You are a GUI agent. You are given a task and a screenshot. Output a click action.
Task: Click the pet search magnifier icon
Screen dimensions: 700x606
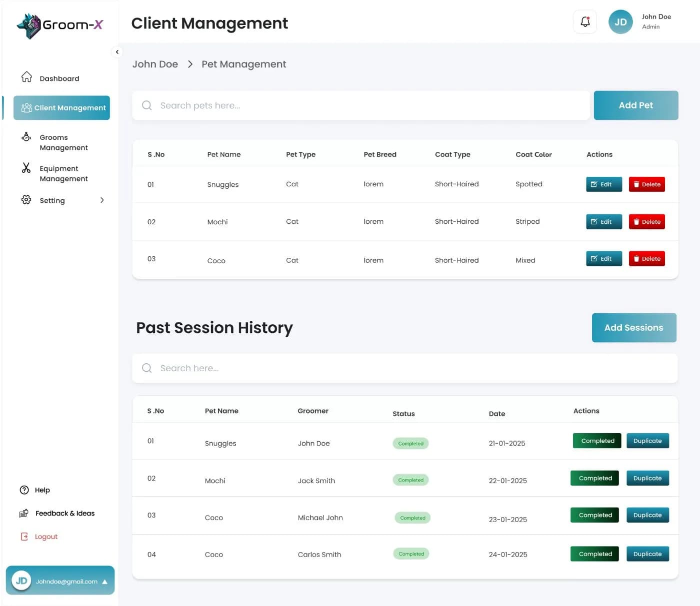point(147,105)
